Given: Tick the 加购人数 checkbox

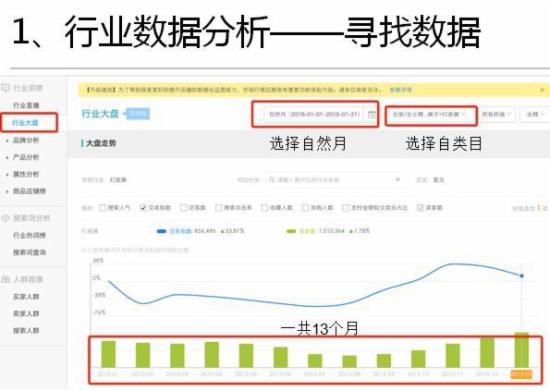Looking at the screenshot, I should tap(305, 208).
